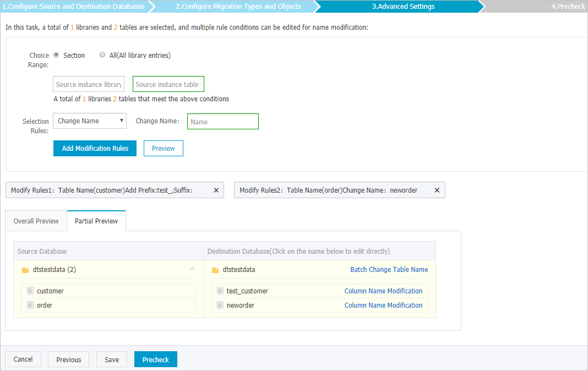Switch to the Overall Preview tab
The height and width of the screenshot is (371, 588).
pyautogui.click(x=35, y=221)
